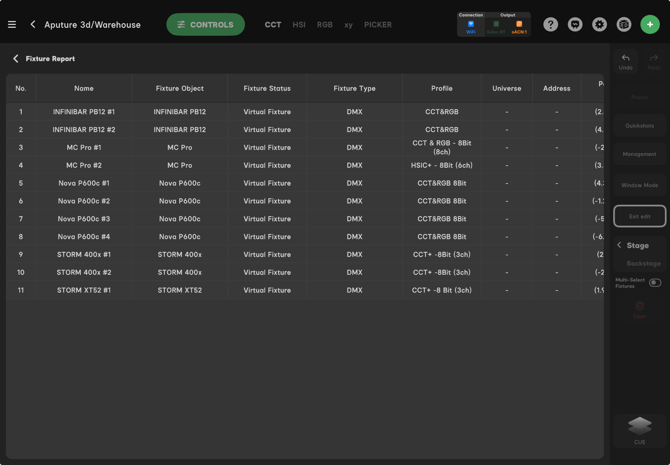
Task: Open the feedback chat icon
Action: click(575, 25)
